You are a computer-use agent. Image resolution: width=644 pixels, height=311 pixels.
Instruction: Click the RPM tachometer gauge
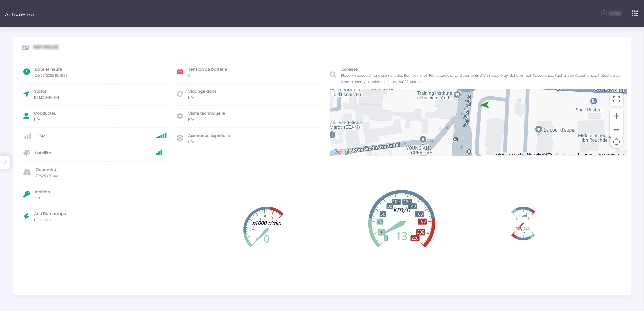click(263, 226)
